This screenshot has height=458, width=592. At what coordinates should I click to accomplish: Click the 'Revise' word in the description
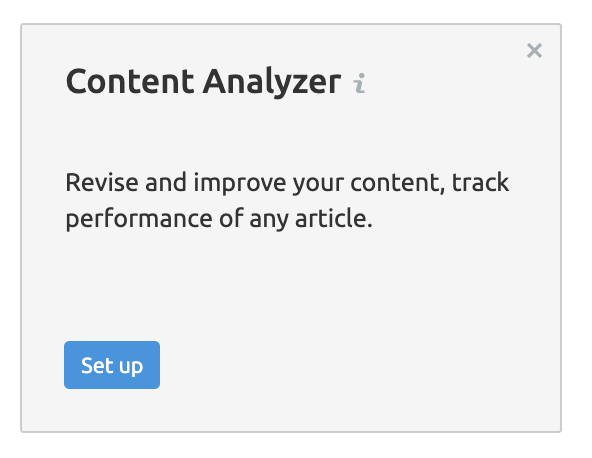pos(102,183)
